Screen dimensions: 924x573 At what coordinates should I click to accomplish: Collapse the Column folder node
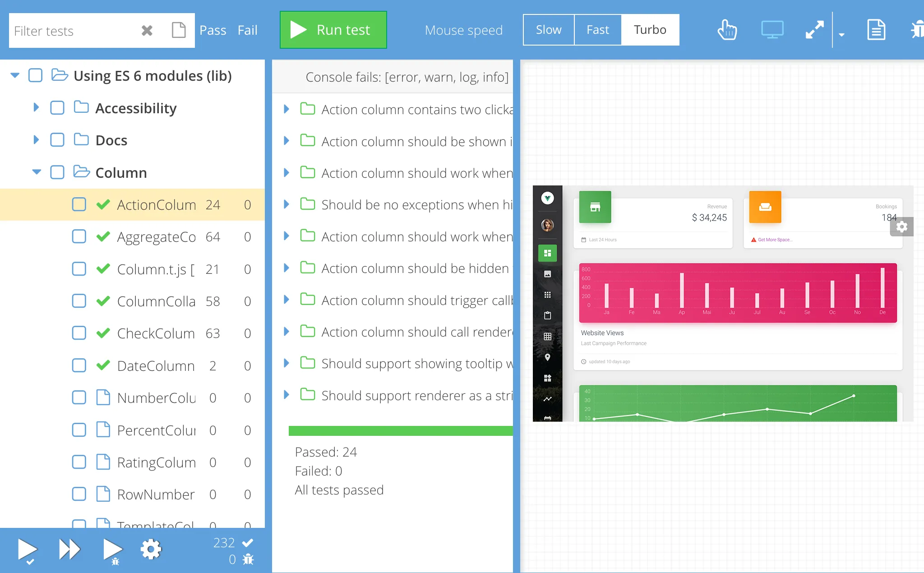(37, 172)
